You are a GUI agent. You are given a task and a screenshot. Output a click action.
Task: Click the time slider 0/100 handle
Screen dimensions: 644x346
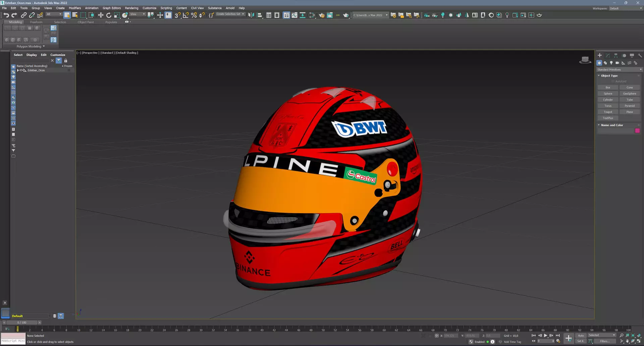(22, 323)
